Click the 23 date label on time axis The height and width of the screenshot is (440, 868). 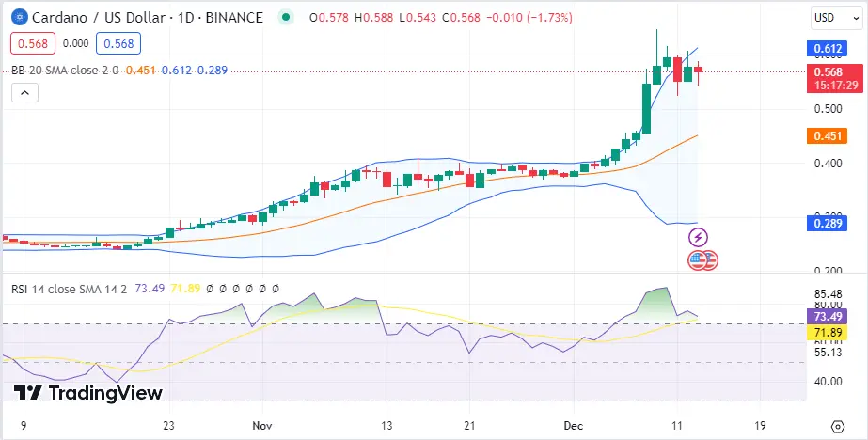pos(169,426)
